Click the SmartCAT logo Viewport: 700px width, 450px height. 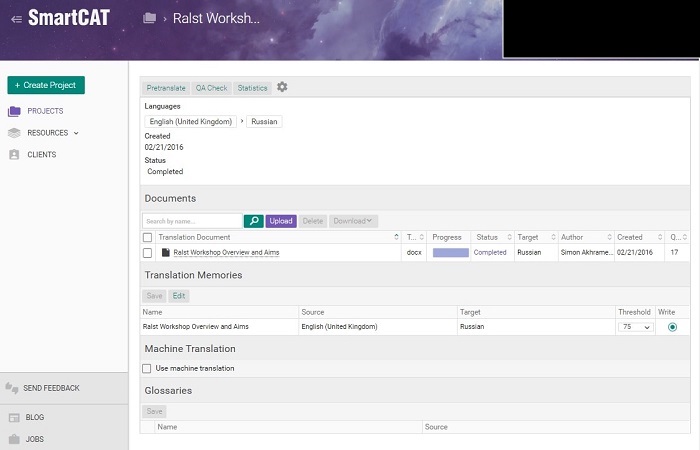click(x=69, y=18)
